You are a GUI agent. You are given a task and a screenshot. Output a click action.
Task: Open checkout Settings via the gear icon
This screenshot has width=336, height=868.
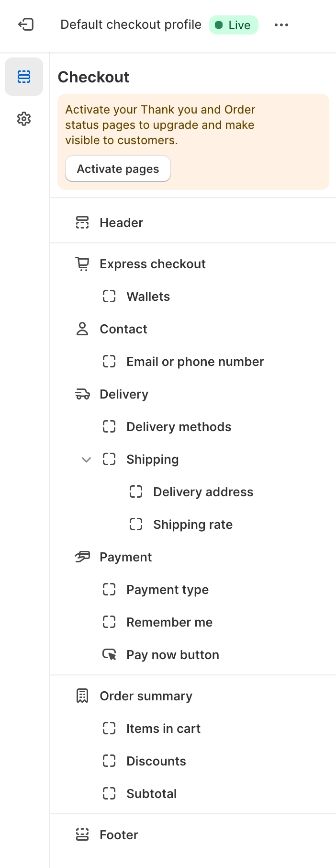(24, 119)
